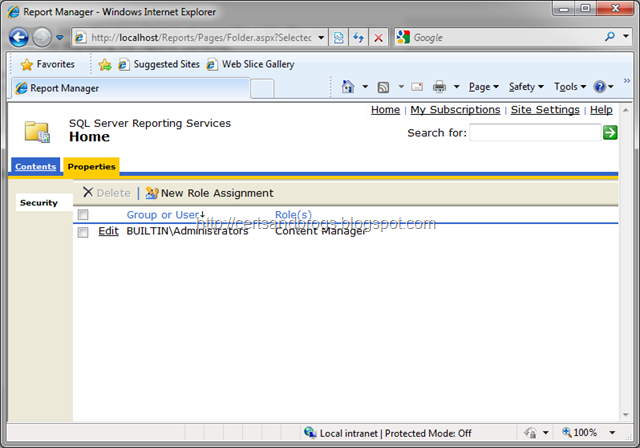Stop page loading with the red X icon
The image size is (640, 448).
[378, 38]
